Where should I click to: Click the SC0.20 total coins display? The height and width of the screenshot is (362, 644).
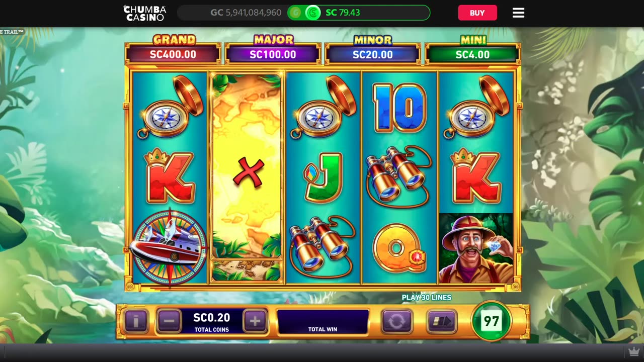click(x=212, y=322)
